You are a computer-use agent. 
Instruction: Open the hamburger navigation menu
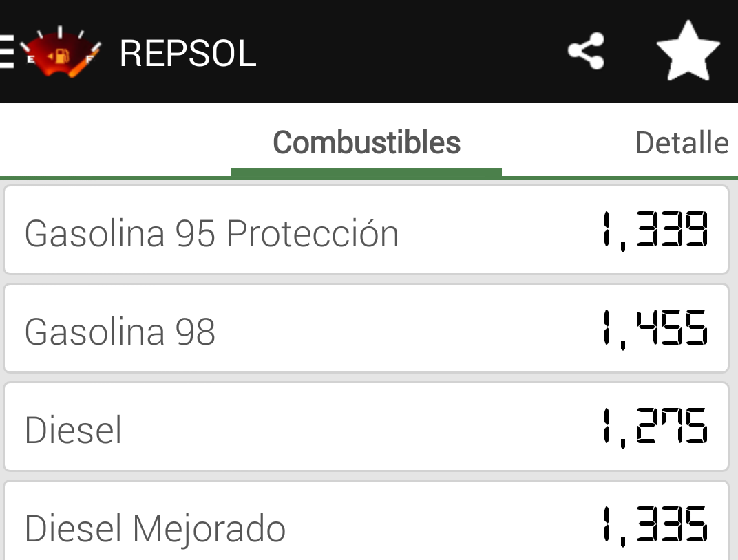coord(7,52)
